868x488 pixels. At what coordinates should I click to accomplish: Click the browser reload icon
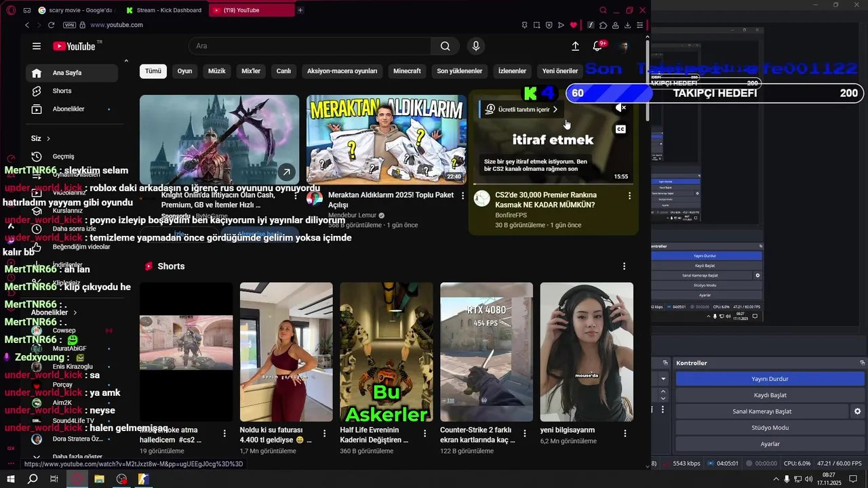tap(51, 25)
